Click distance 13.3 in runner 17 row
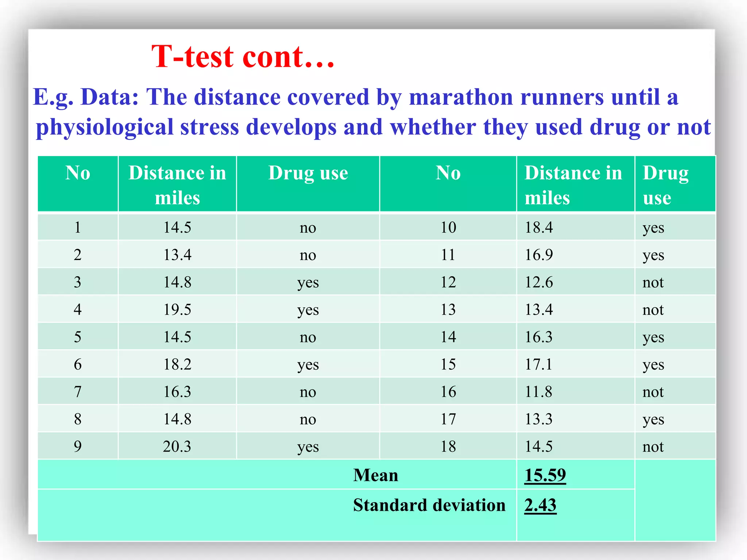Screen dimensions: 747x560 coord(539,419)
